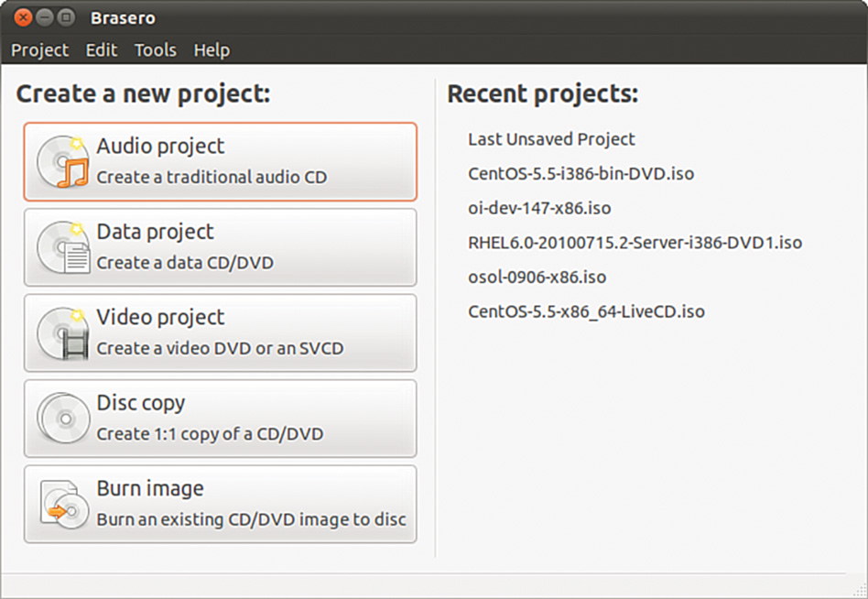The image size is (868, 599).
Task: Open recent CentOS-5.5-i386-bin-DVD.iso
Action: pos(580,174)
